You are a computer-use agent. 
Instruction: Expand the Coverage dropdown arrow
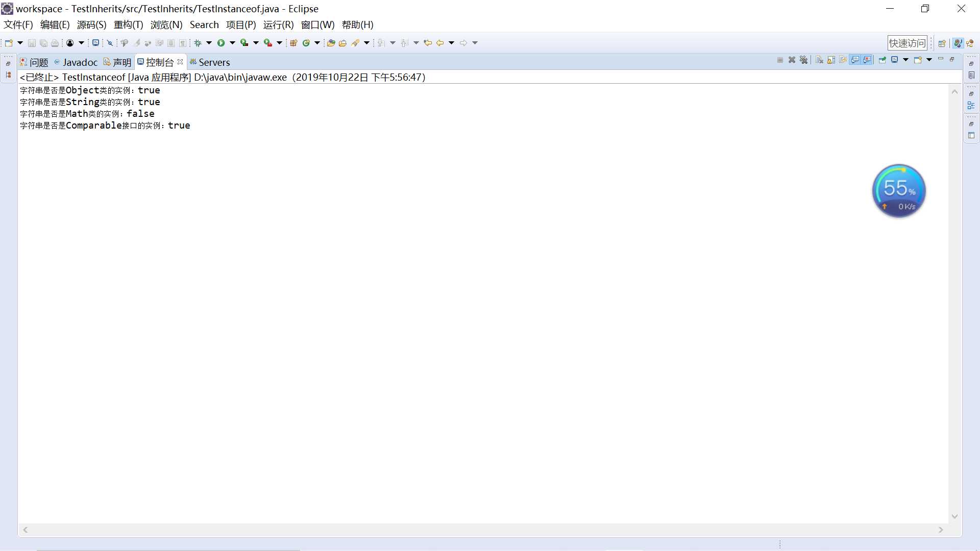coord(256,43)
